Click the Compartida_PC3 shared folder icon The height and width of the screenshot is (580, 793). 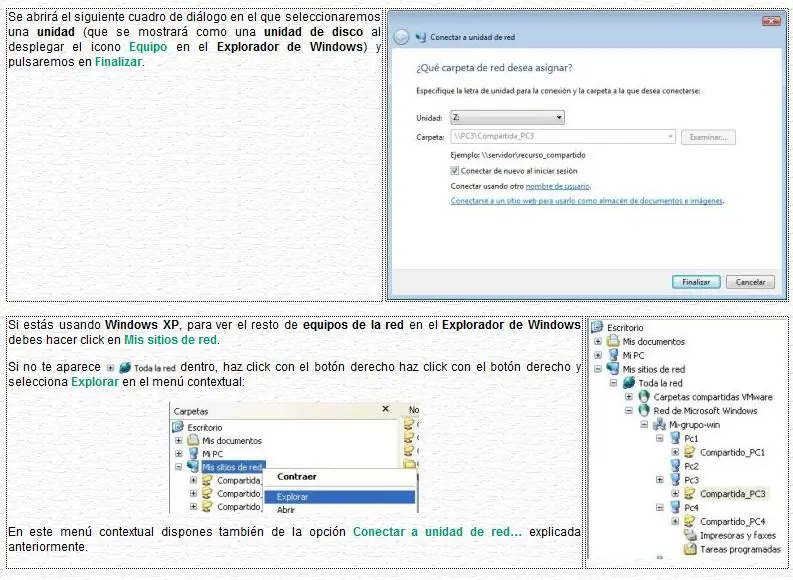coord(690,493)
